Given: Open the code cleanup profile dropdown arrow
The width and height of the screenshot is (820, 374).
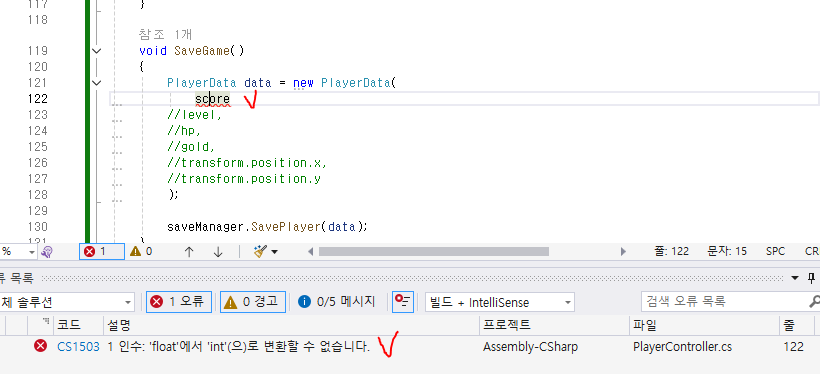Looking at the screenshot, I should pyautogui.click(x=275, y=252).
